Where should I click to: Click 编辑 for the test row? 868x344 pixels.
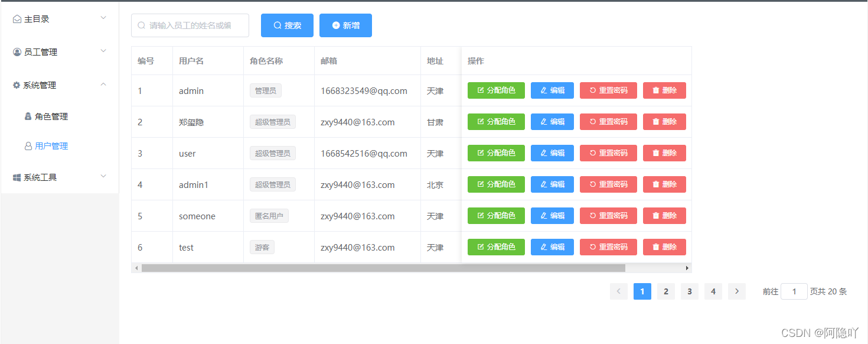click(552, 247)
